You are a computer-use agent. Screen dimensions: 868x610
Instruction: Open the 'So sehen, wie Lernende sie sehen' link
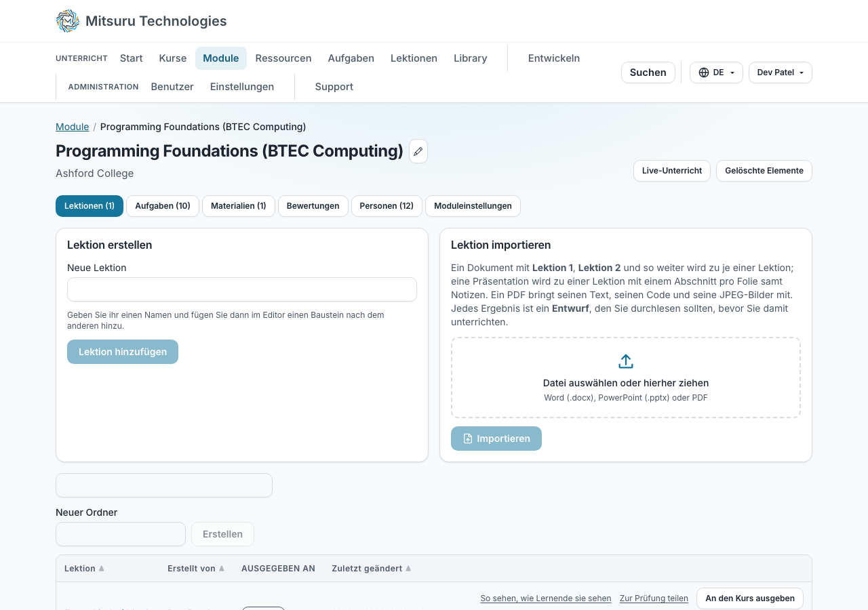[x=546, y=598]
